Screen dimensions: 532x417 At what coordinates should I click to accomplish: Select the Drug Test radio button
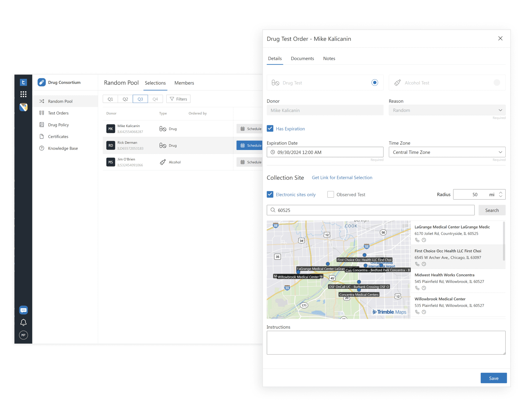375,82
